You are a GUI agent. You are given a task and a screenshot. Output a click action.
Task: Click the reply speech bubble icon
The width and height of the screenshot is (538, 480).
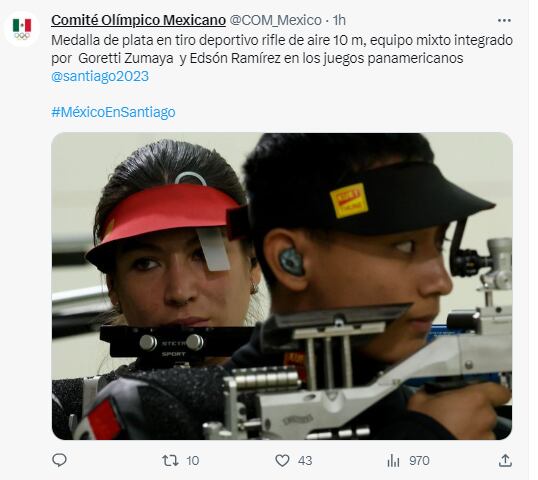pos(59,460)
